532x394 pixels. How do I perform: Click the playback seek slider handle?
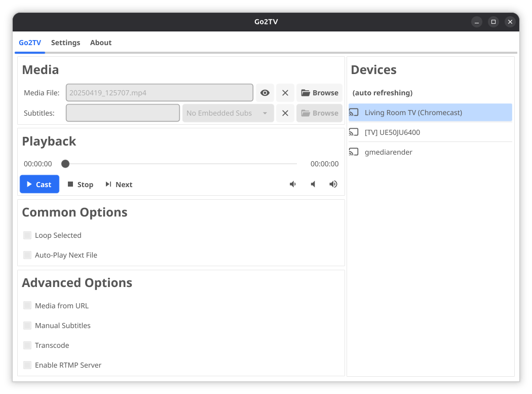65,164
